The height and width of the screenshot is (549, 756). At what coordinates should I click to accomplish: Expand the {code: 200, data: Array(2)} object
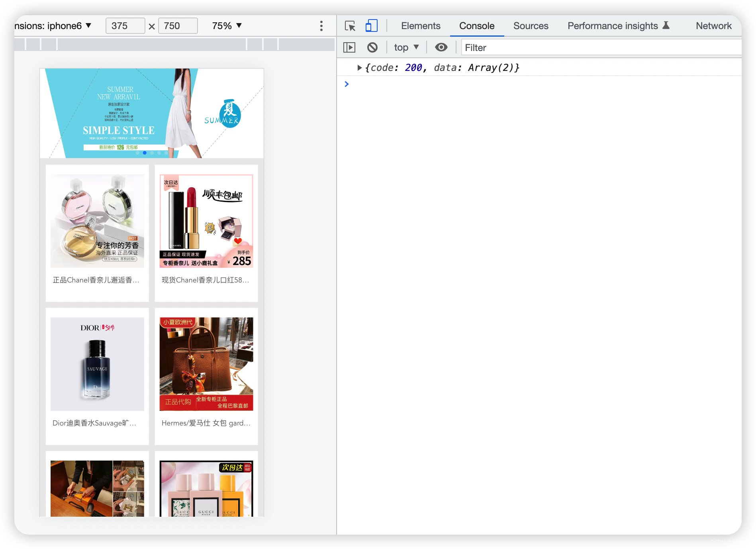click(x=359, y=68)
